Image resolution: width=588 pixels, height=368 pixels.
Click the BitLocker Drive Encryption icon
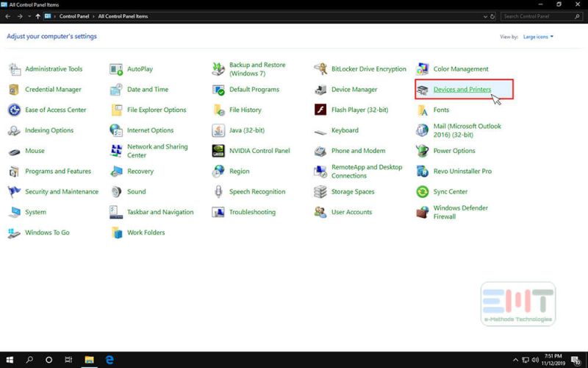[x=320, y=69]
